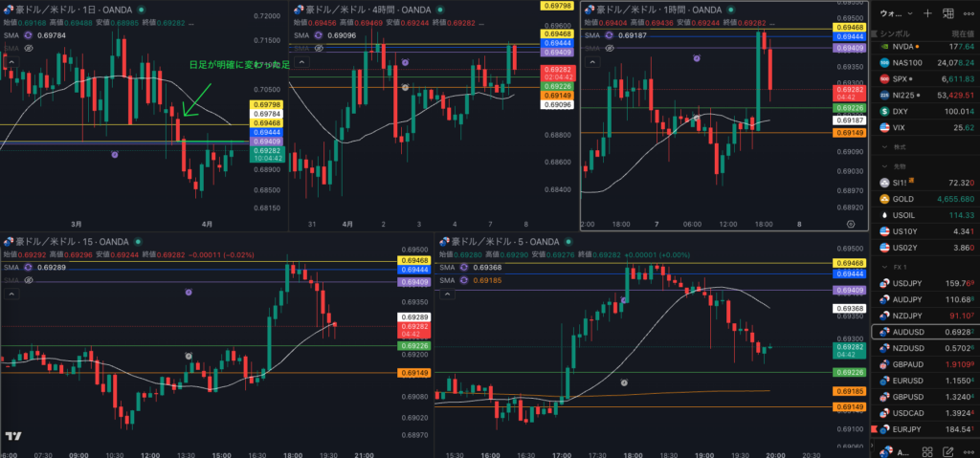The image size is (980, 458).
Task: Select SPX in the watchlist
Action: tap(924, 78)
